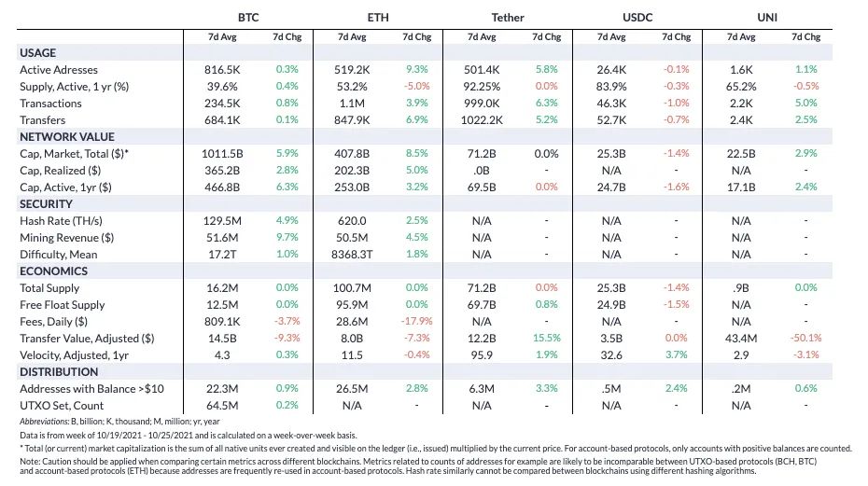
Task: Select the USDC column header
Action: pyautogui.click(x=637, y=17)
